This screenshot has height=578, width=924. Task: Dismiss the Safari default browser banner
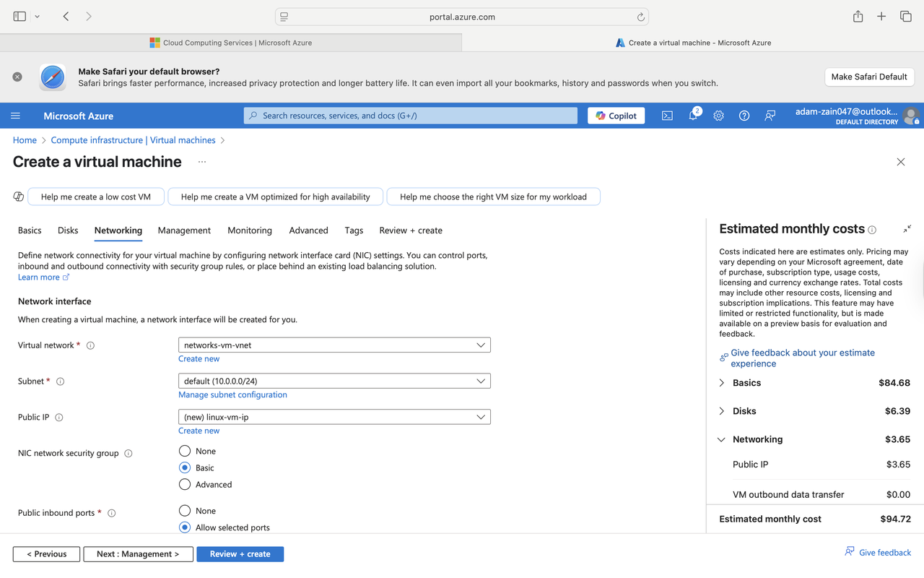click(17, 77)
